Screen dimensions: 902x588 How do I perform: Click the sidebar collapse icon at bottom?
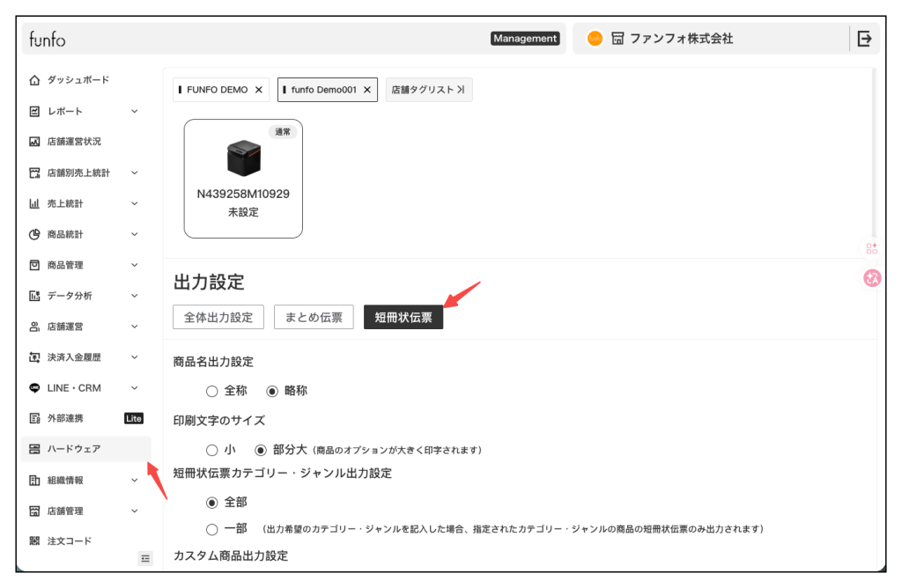pos(145,558)
